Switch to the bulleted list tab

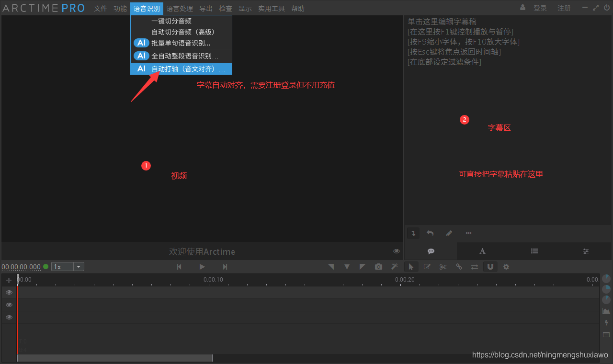pyautogui.click(x=534, y=251)
